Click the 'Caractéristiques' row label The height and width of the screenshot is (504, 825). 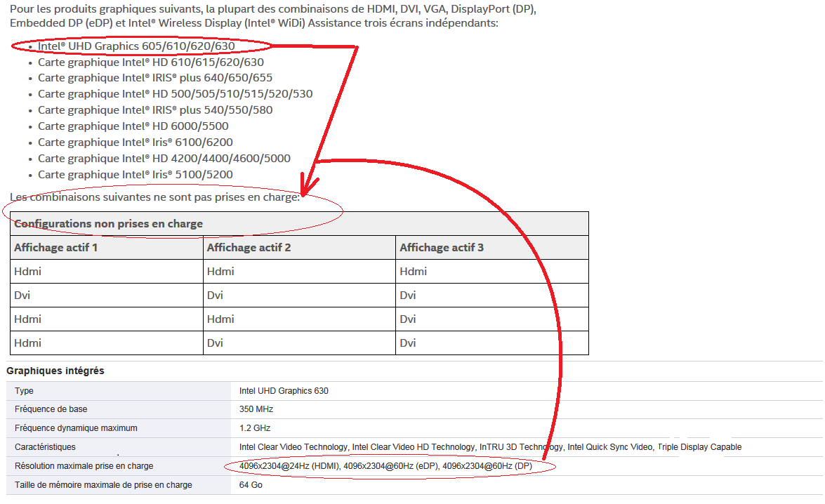(x=45, y=447)
